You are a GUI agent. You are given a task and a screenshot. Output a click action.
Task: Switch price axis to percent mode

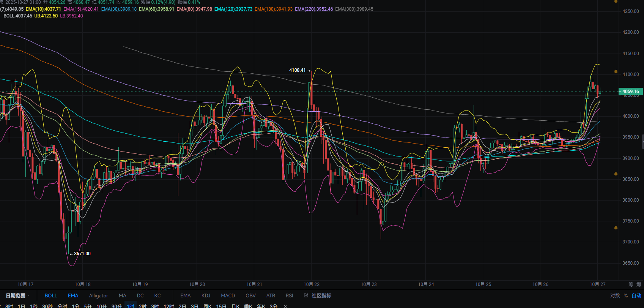point(626,295)
